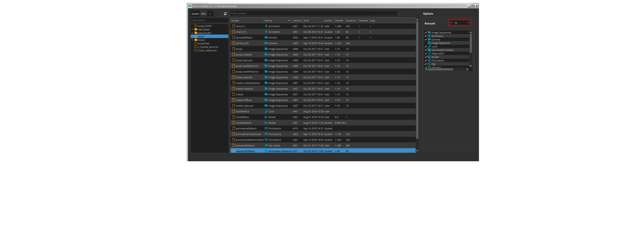Sort by the version column header
Image resolution: width=644 pixels, height=236 pixels.
point(297,21)
